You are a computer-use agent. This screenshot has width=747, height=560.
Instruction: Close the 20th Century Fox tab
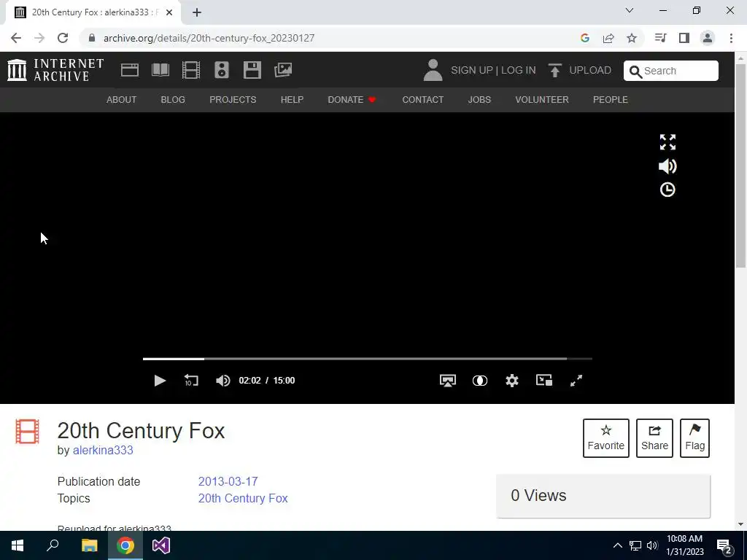point(169,12)
